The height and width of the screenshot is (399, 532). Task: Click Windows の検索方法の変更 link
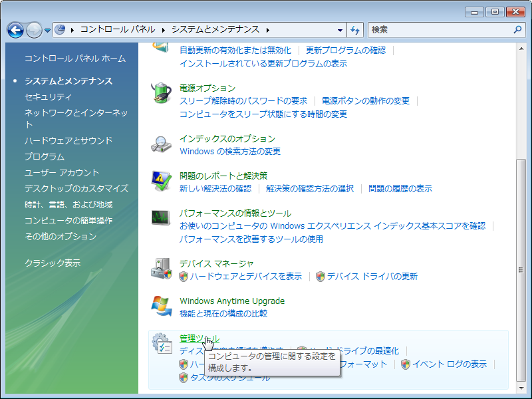pyautogui.click(x=230, y=152)
